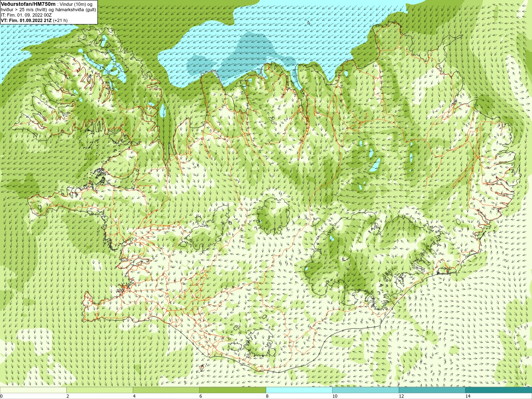Click the '14' tick label on the wind scale
Viewport: 532px width, 399px height.
click(x=468, y=396)
